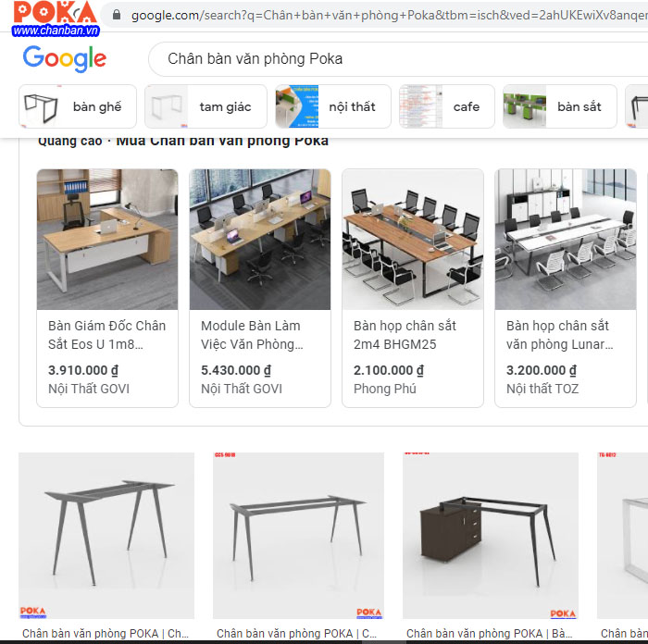This screenshot has height=644, width=648.
Task: Open the CCS-9018 table frame image result
Action: click(298, 536)
